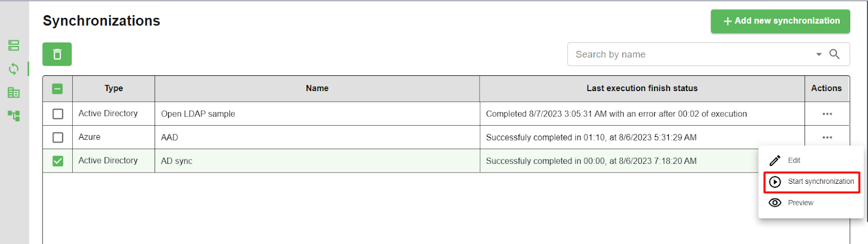The width and height of the screenshot is (868, 244).
Task: Open actions ellipsis for AAD row
Action: point(827,138)
